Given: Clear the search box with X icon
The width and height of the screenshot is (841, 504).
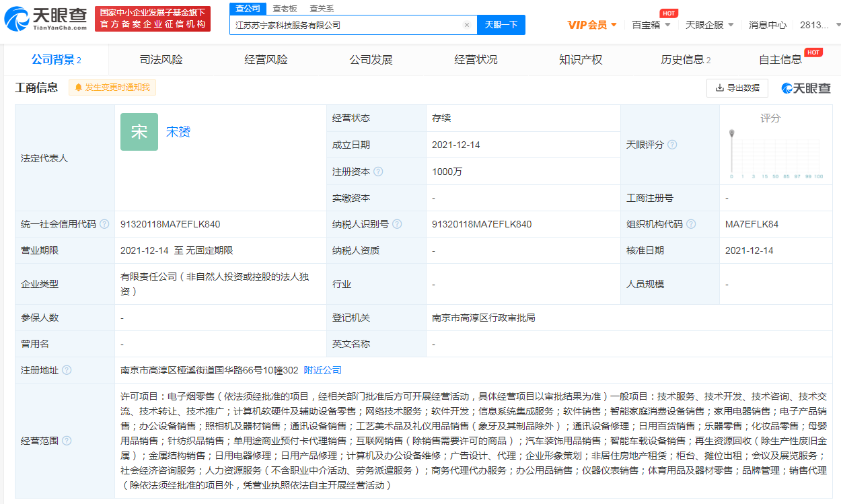Looking at the screenshot, I should pyautogui.click(x=467, y=25).
